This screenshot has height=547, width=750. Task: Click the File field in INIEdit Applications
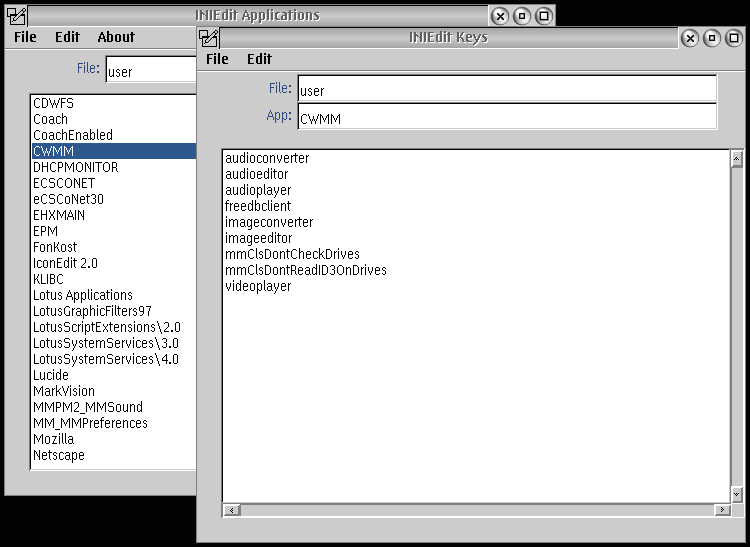[x=151, y=70]
